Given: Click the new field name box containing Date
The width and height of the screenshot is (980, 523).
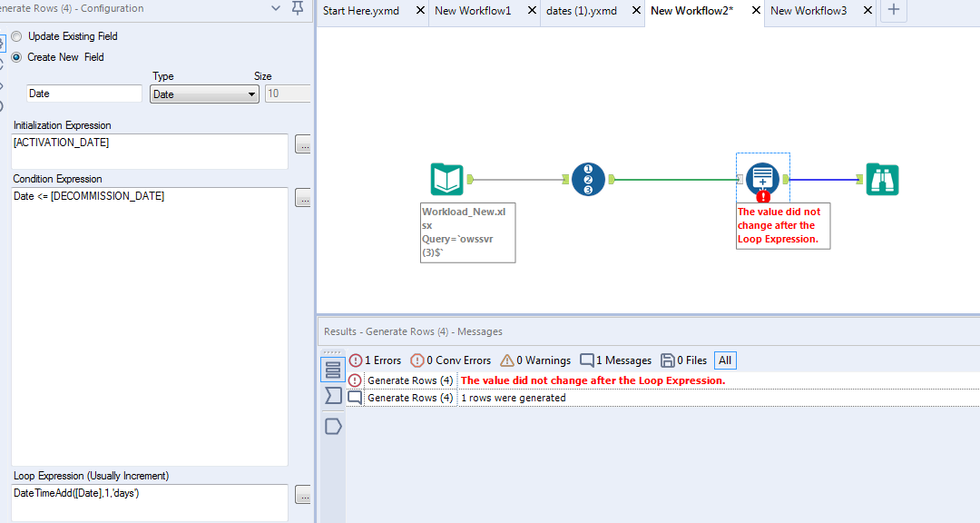Looking at the screenshot, I should 84,94.
